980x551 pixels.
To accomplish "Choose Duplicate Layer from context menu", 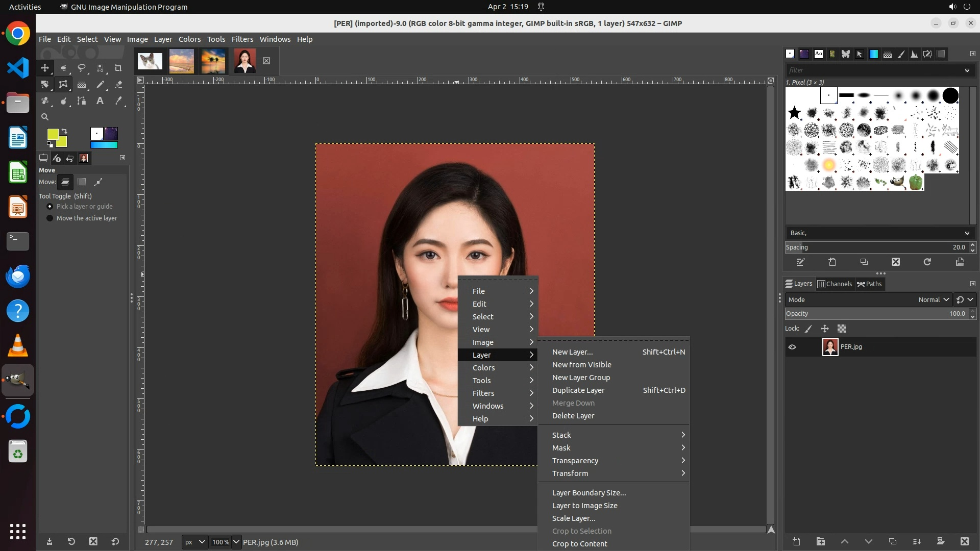I will click(x=578, y=390).
